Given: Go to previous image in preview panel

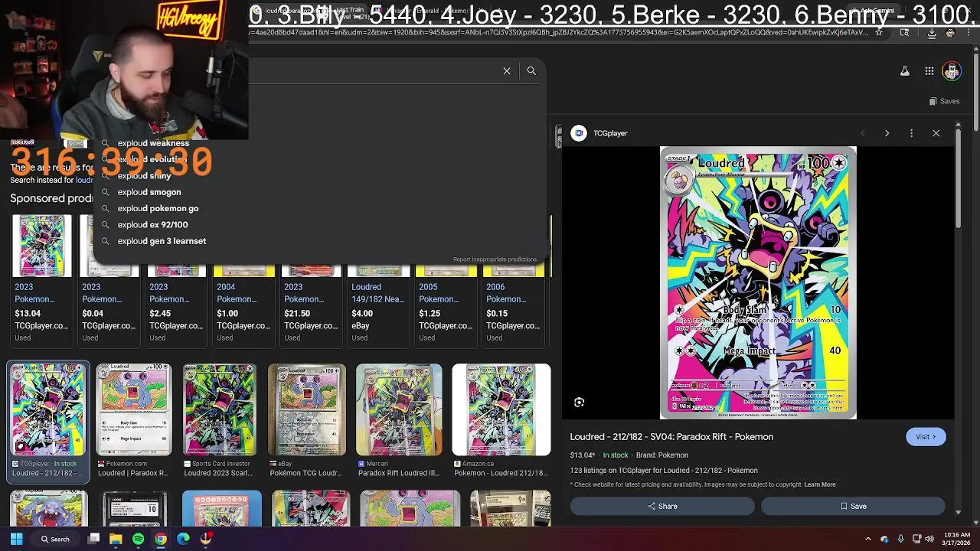Looking at the screenshot, I should 862,133.
